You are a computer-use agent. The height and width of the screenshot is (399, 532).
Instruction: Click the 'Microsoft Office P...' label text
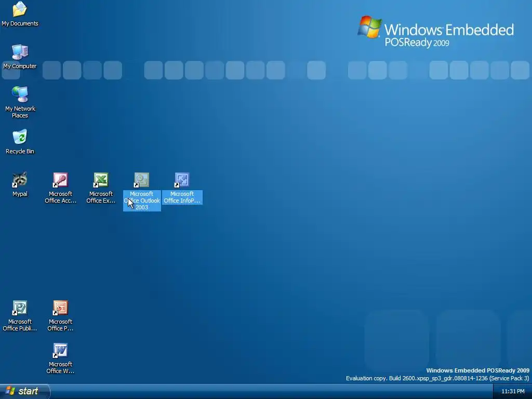[x=60, y=325]
